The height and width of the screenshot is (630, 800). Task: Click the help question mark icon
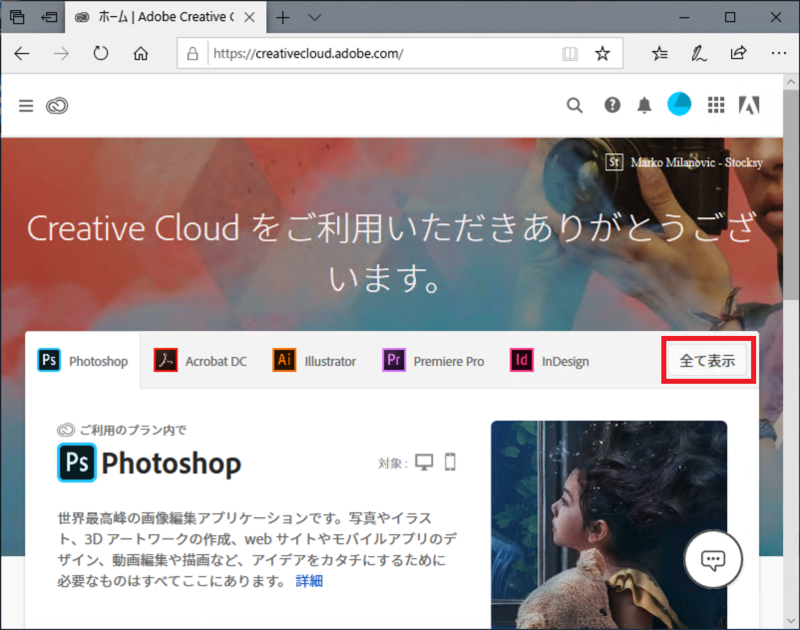(611, 105)
